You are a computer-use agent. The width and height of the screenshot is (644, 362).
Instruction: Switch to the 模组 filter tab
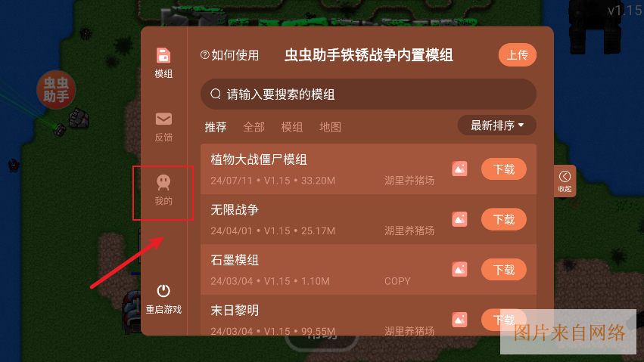292,127
